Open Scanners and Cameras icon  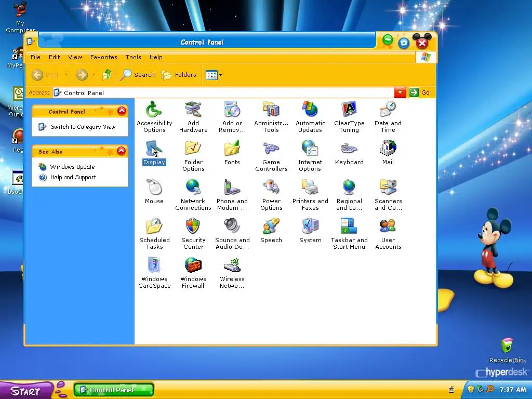click(388, 195)
